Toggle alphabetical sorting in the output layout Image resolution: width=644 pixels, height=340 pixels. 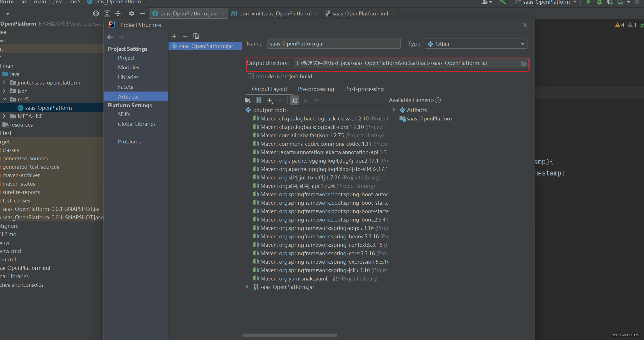[294, 100]
